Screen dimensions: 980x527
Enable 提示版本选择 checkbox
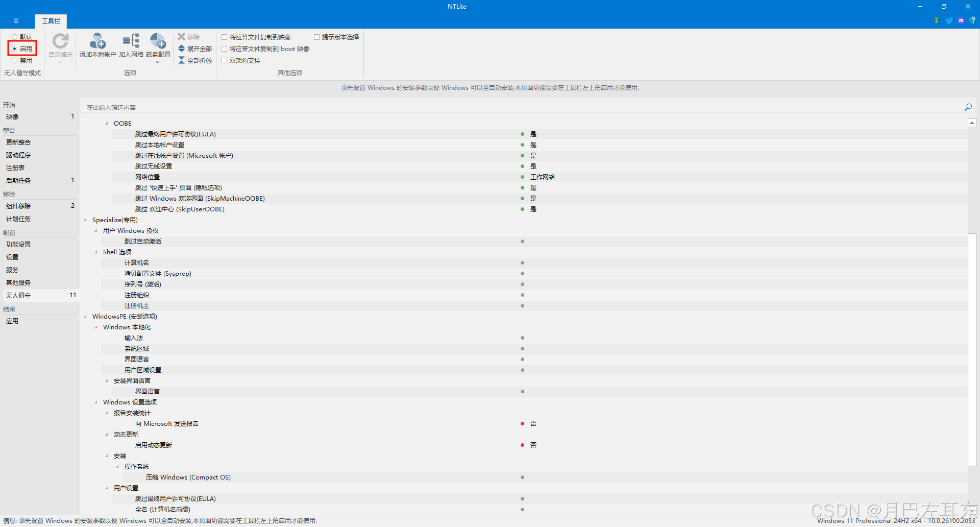point(316,37)
